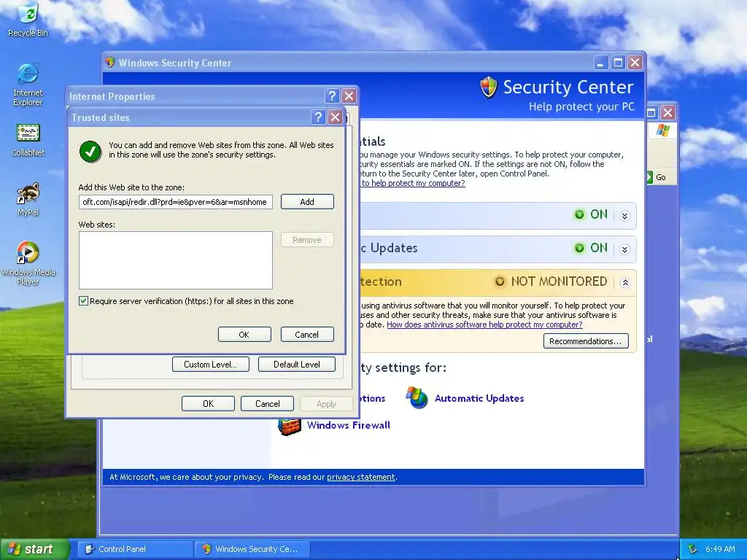The image size is (747, 560).
Task: Switch to Windows Security Center taskbar button
Action: pyautogui.click(x=252, y=549)
